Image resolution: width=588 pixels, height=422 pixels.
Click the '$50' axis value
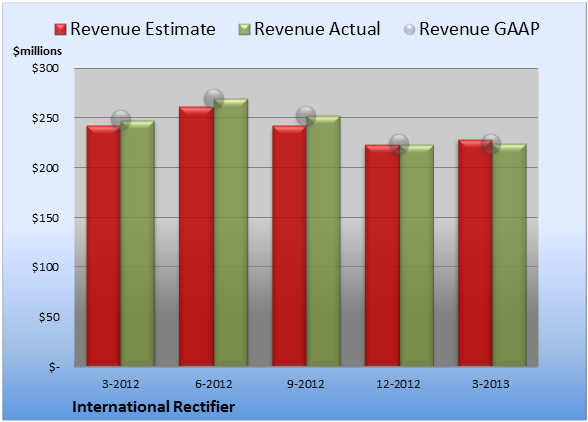coord(49,317)
